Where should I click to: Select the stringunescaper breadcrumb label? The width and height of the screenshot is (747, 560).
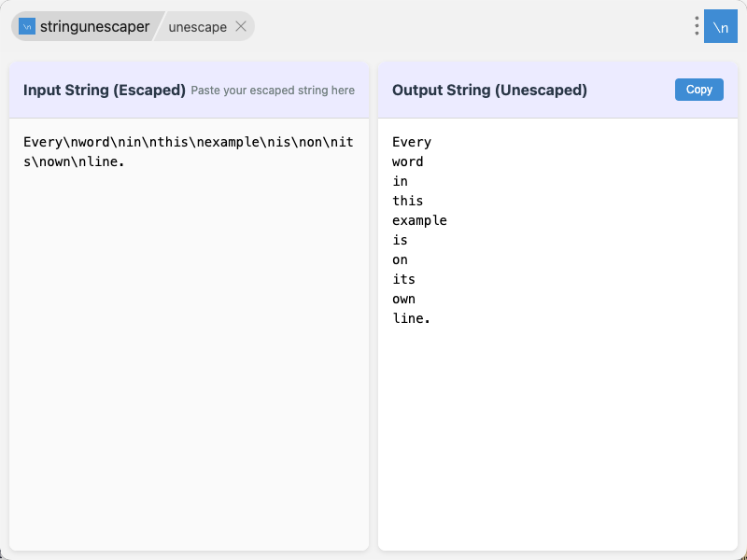click(x=94, y=26)
